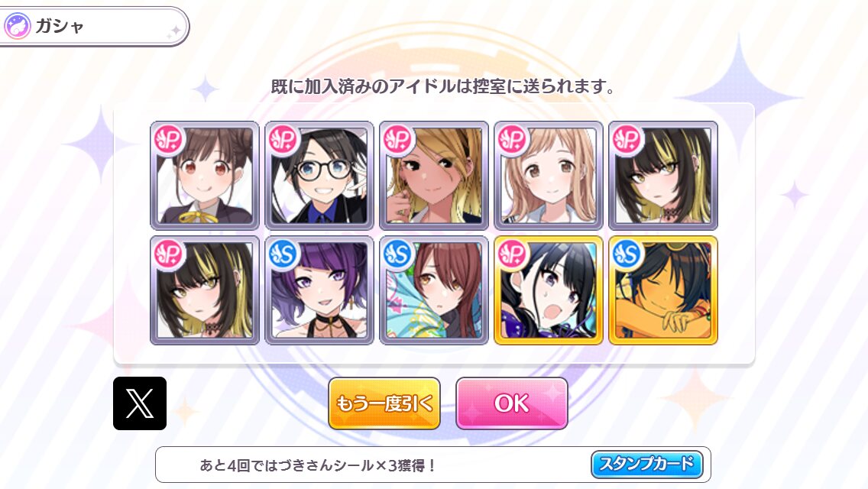This screenshot has width=868, height=489.
Task: Select bottom-row black and yellow hair idol
Action: pos(205,290)
